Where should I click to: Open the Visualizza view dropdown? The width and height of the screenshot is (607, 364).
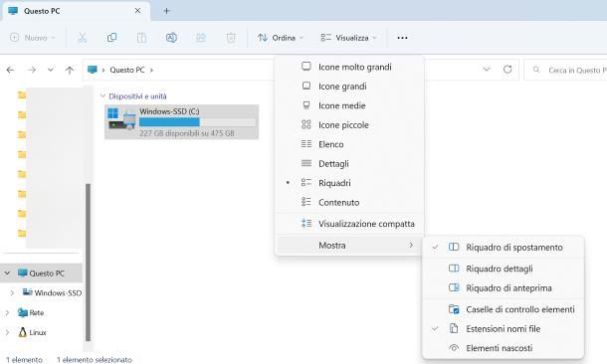[x=348, y=38]
